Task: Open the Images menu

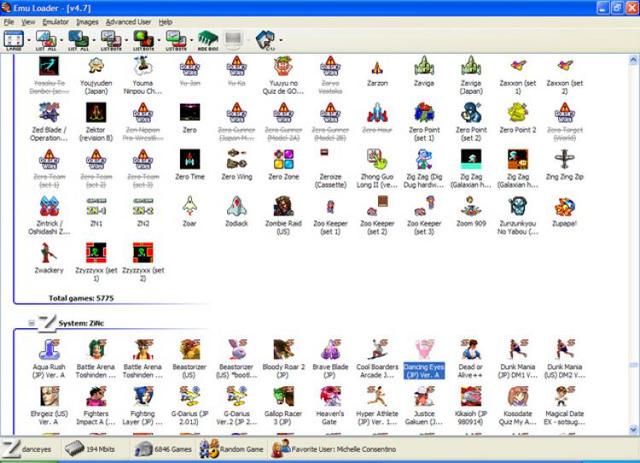Action: pos(87,22)
